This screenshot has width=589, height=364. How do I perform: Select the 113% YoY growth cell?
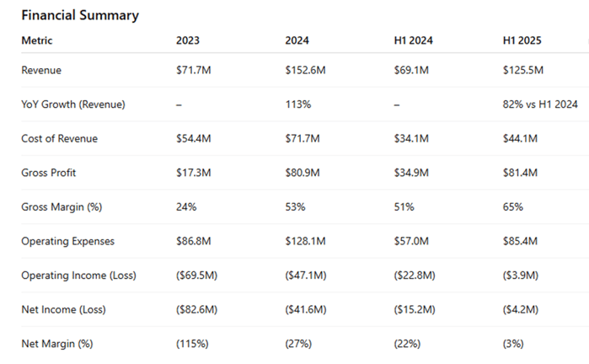[x=297, y=104]
